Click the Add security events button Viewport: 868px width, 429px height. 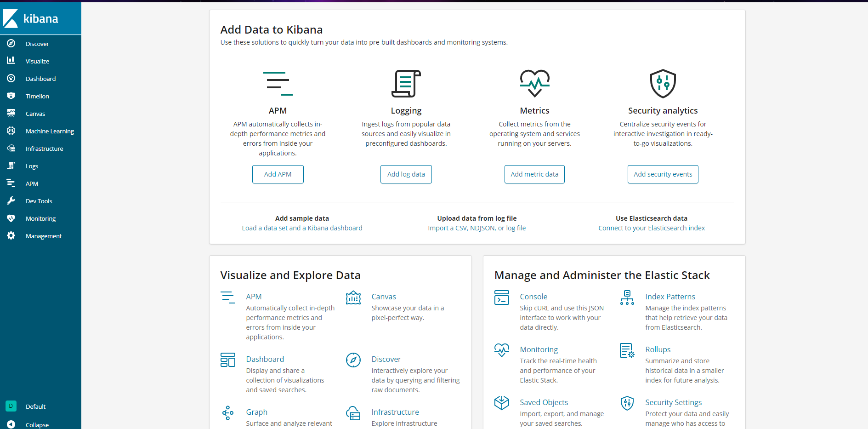click(663, 174)
